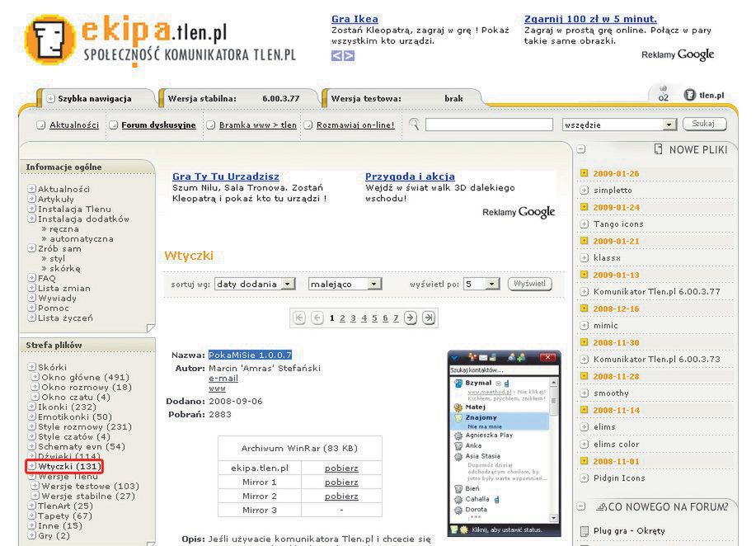Open the Gra Ikea ad link

(355, 19)
